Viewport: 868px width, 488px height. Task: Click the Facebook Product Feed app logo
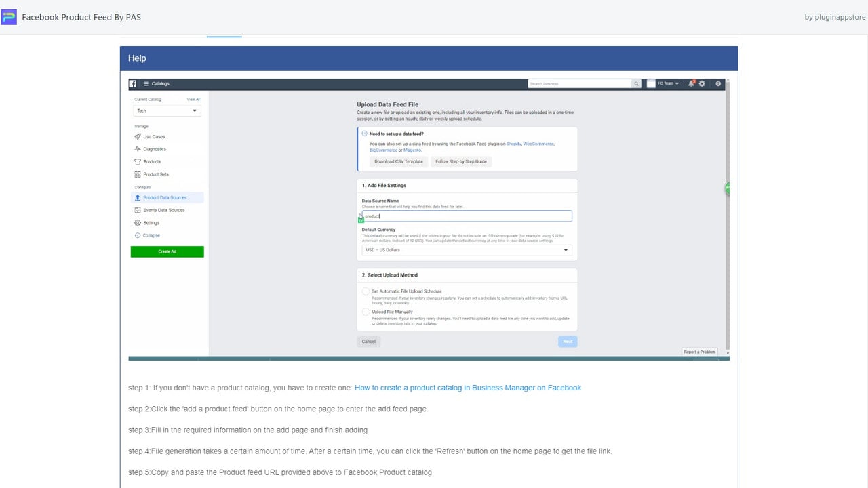click(x=9, y=17)
